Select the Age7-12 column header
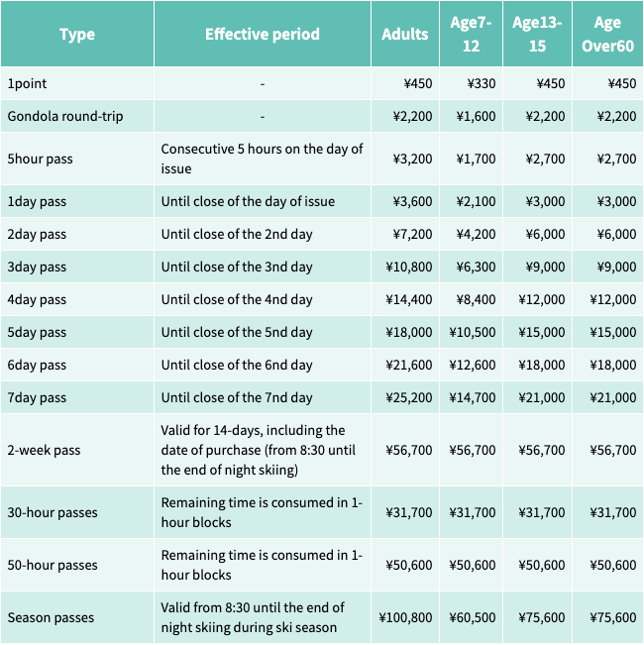 coord(472,34)
